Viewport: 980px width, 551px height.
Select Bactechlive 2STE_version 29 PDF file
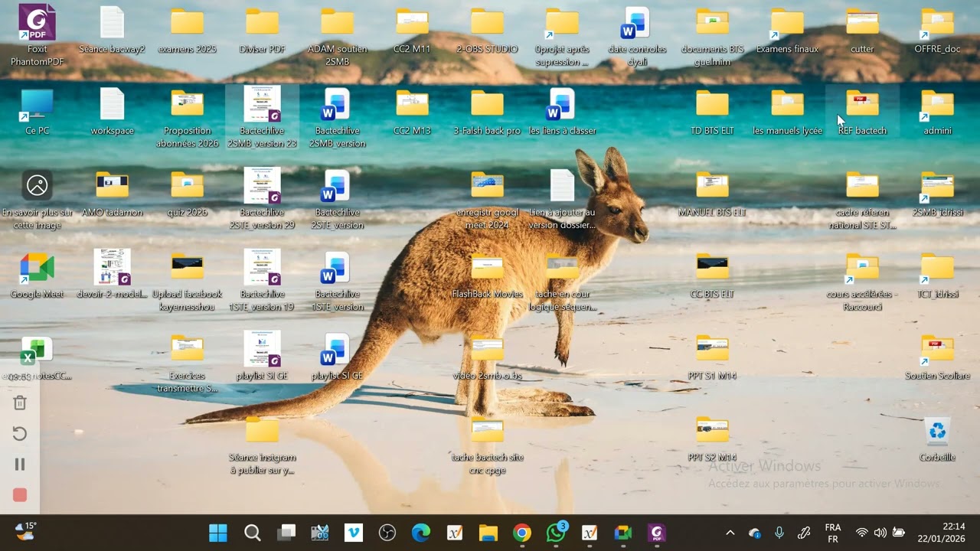point(262,199)
